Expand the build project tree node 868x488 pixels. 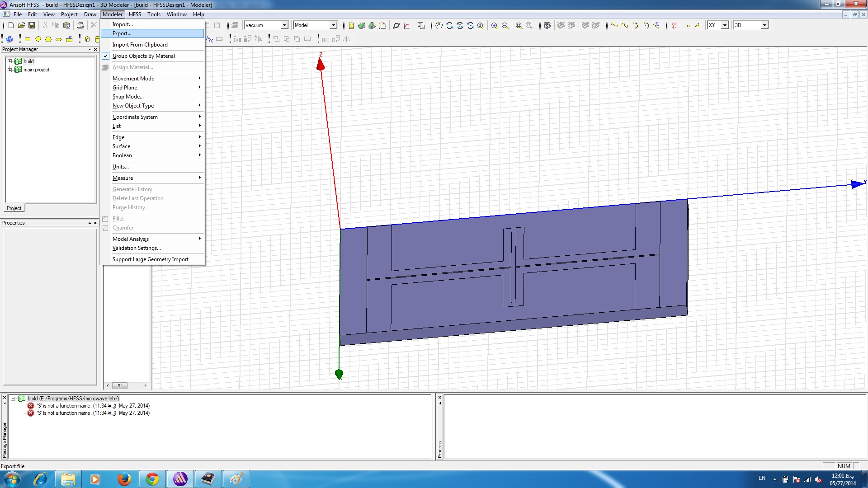coord(9,61)
